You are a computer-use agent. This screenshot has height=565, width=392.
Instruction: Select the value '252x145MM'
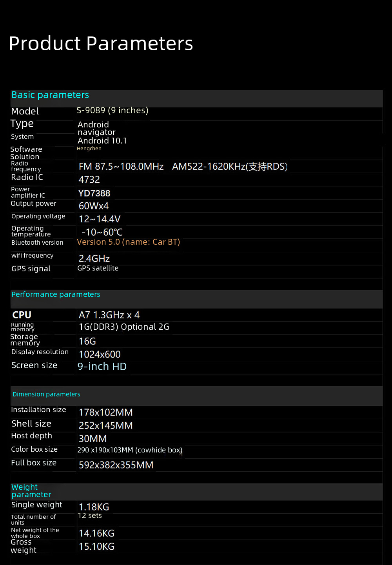(x=106, y=426)
